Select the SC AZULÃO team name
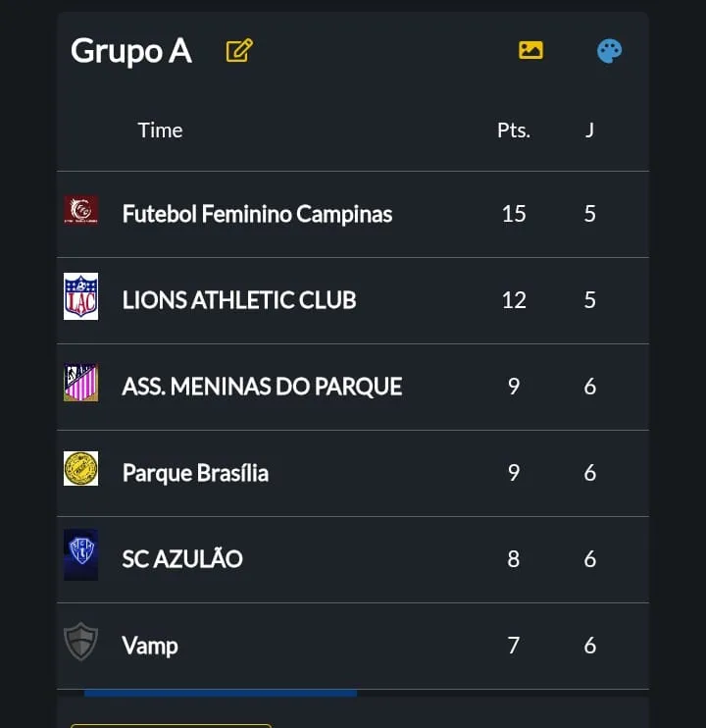This screenshot has height=728, width=706. click(182, 559)
